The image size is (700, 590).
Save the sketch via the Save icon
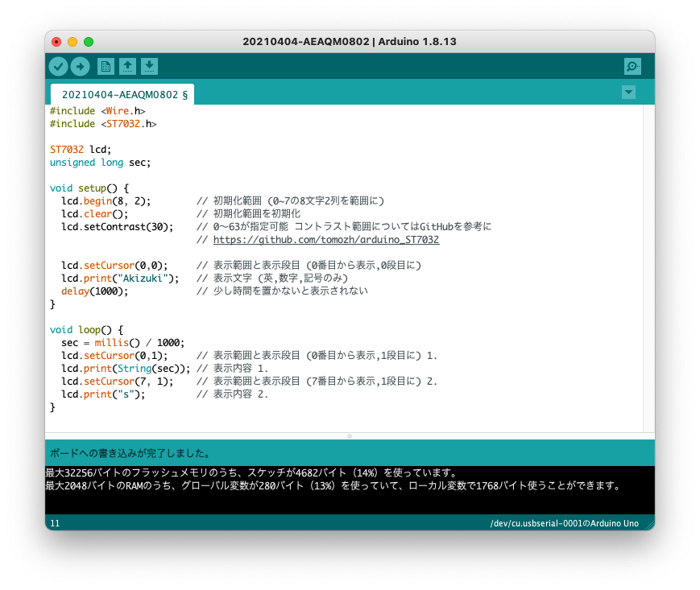pos(150,66)
